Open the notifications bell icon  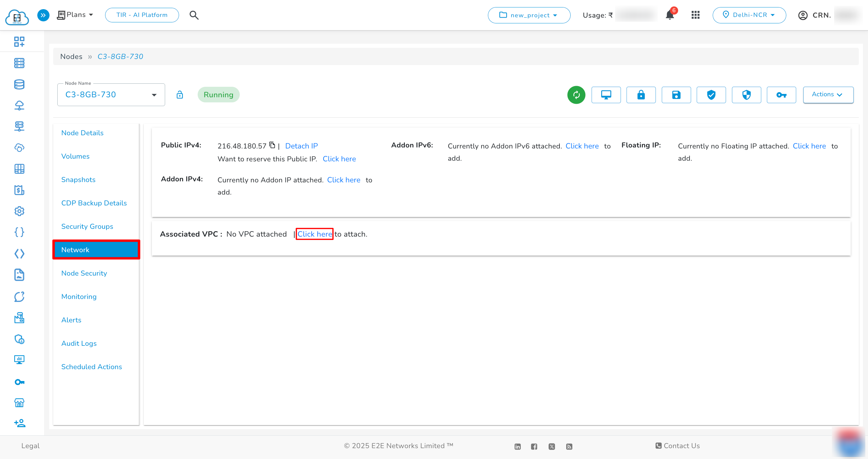[670, 15]
